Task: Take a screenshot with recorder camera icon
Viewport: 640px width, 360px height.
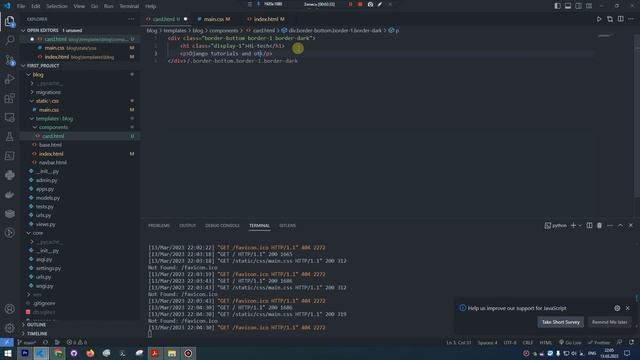Action: click(370, 4)
